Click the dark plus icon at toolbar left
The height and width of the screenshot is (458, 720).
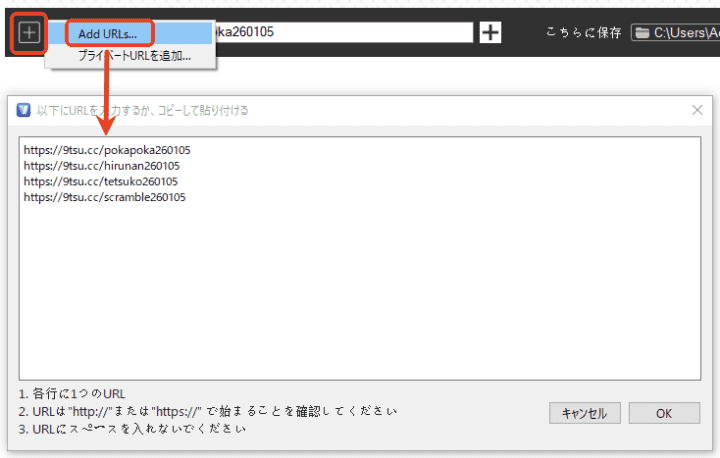(29, 33)
